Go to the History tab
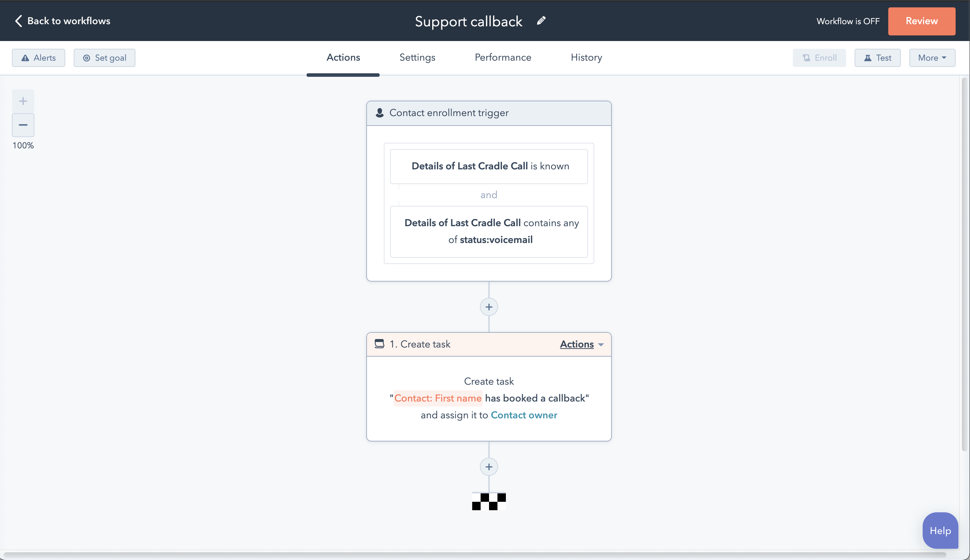The height and width of the screenshot is (560, 970). pyautogui.click(x=586, y=57)
